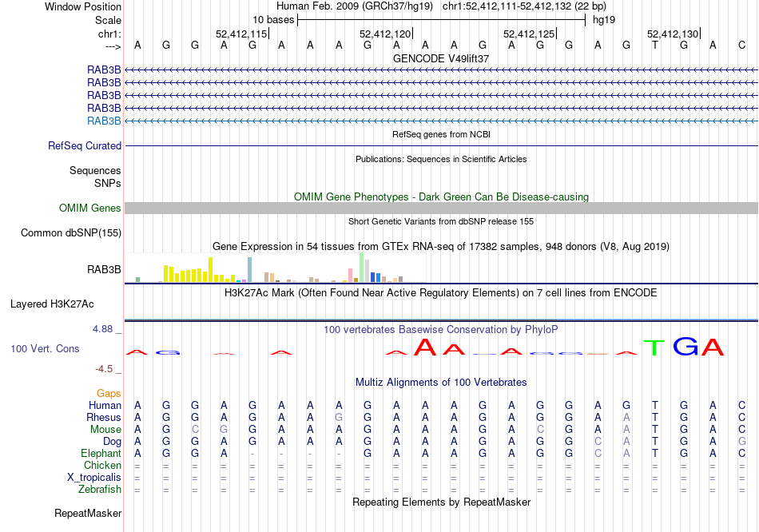Click the 52,412,130 ruler position
The image size is (759, 532).
673,34
